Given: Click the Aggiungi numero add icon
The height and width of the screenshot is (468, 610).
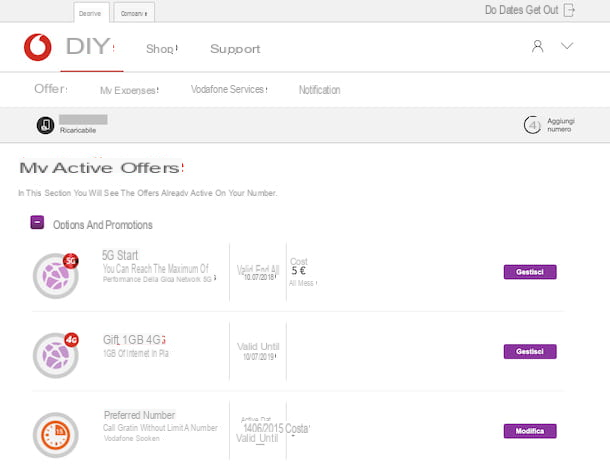Looking at the screenshot, I should 532,125.
